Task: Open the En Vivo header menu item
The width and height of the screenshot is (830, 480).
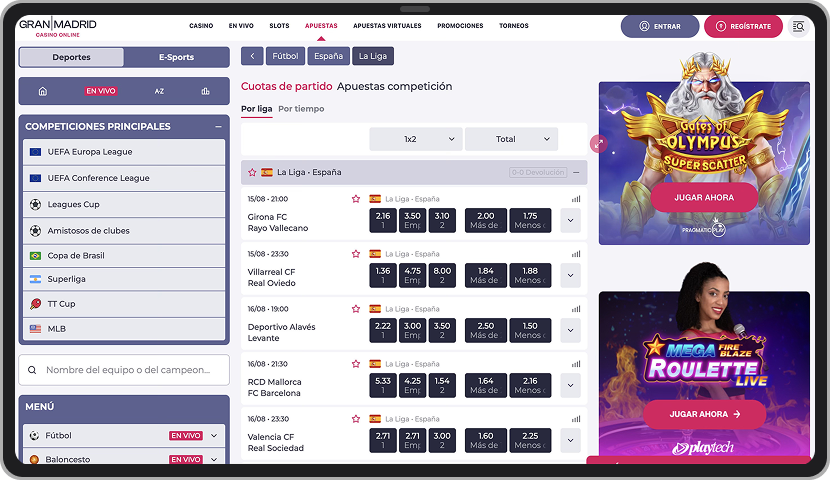Action: click(x=241, y=25)
